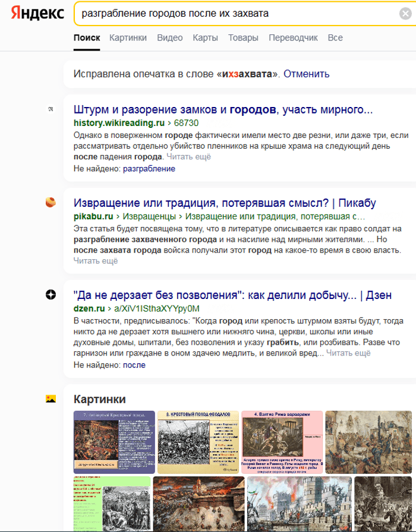Screen dimensions: 416x532
Task: Open the Крестовый поход феодалов image thumbnail
Action: (198, 441)
